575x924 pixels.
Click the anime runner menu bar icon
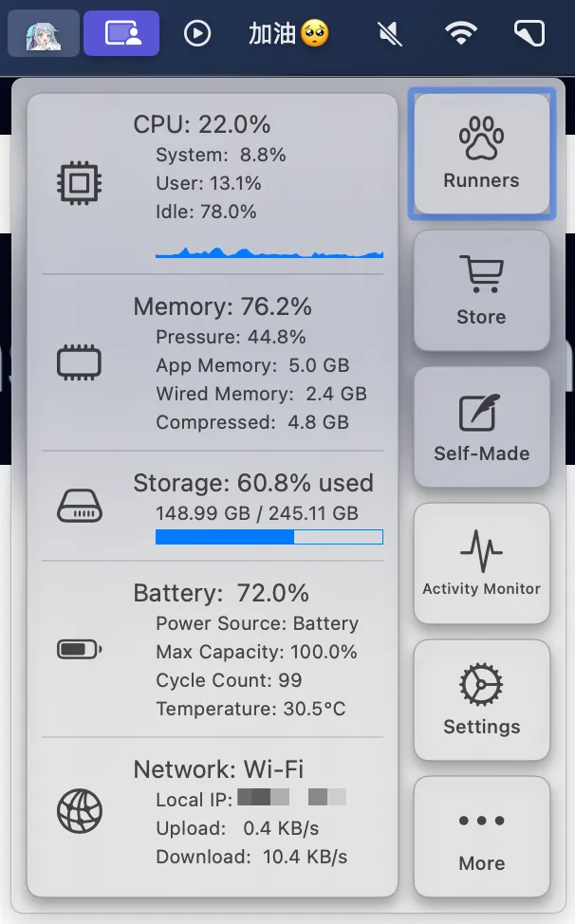click(43, 33)
